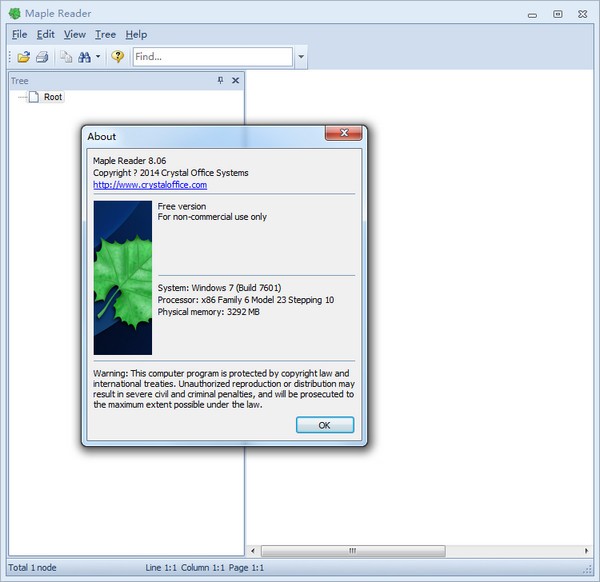The height and width of the screenshot is (582, 600).
Task: Click the Maple Reader leaf icon in title bar
Action: pyautogui.click(x=15, y=14)
